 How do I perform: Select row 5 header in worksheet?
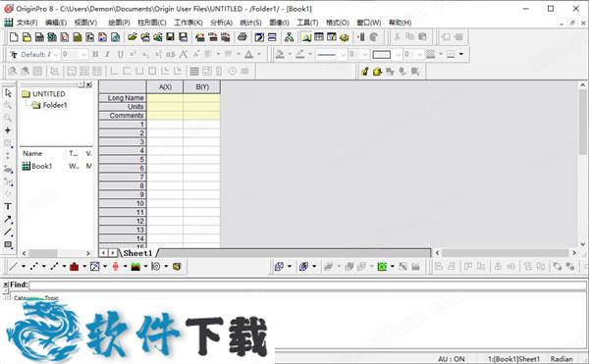[123, 160]
